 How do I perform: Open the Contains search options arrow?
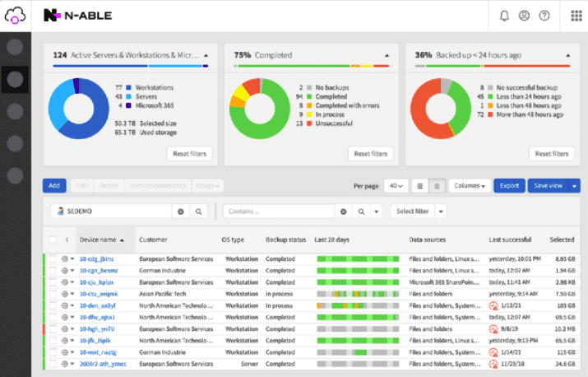(376, 212)
